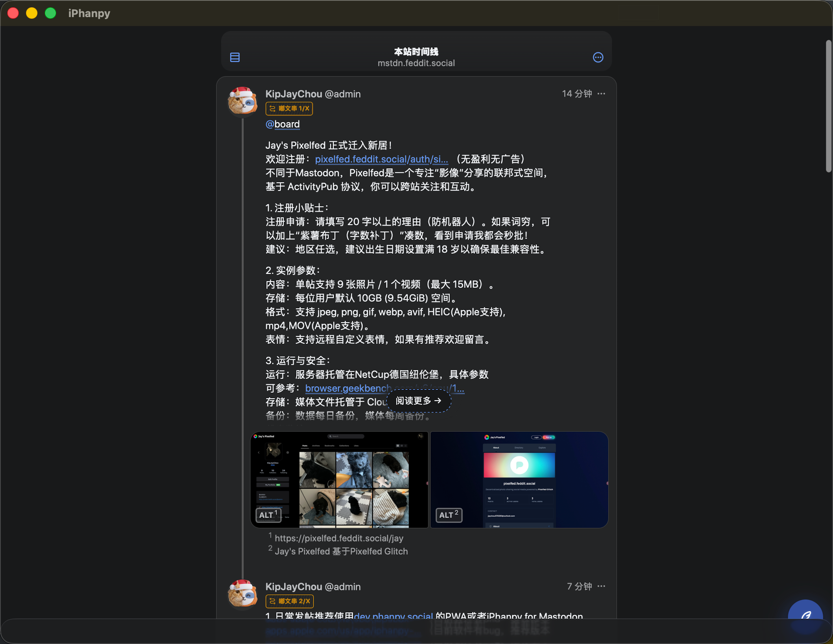Open the navigation menu icon

pos(235,57)
